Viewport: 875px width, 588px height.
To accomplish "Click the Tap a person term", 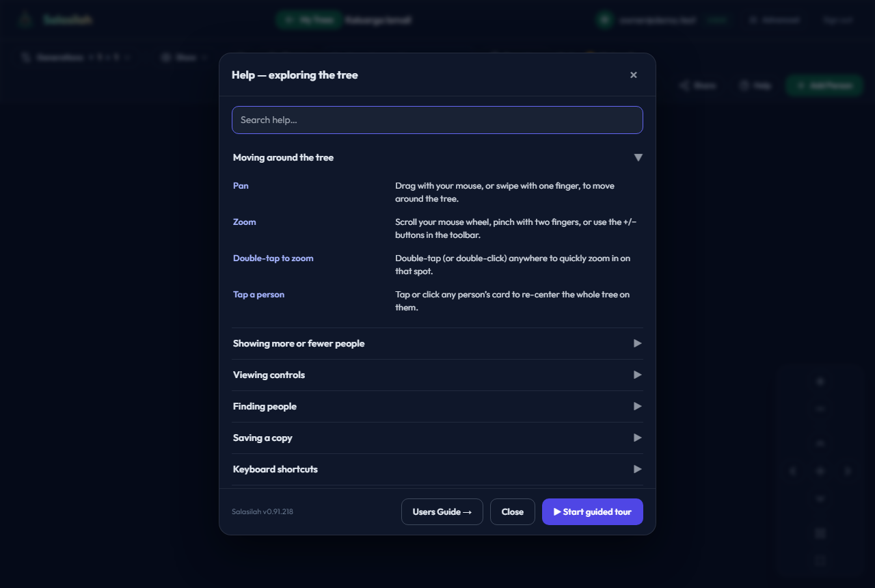I will coord(258,295).
